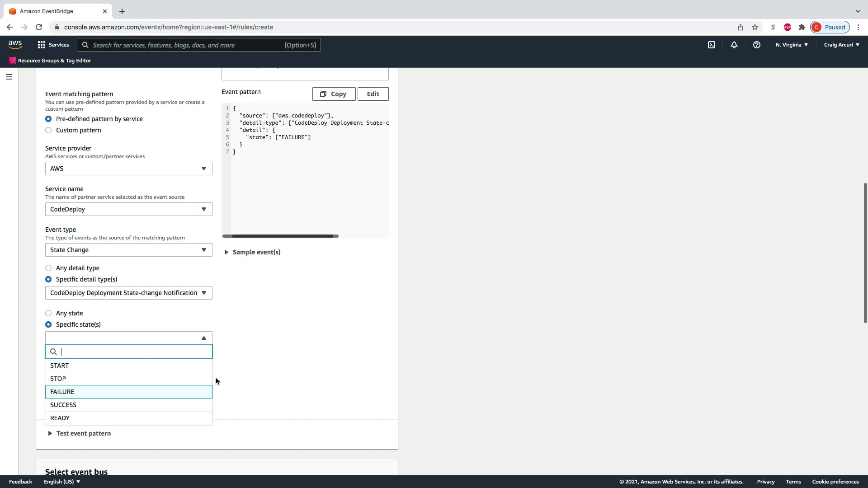Click the AWS logo home icon
This screenshot has width=868, height=488.
click(x=15, y=44)
